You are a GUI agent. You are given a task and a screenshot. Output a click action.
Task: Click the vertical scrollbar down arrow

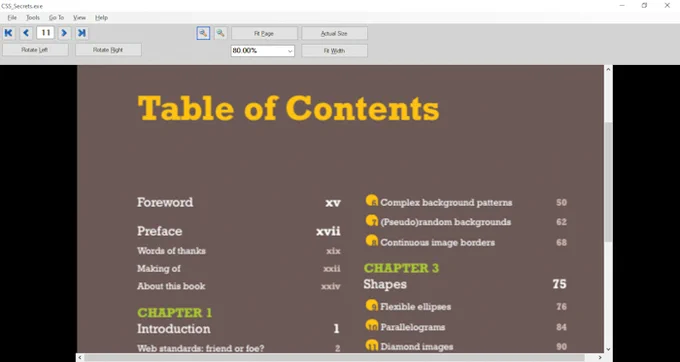[x=608, y=349]
